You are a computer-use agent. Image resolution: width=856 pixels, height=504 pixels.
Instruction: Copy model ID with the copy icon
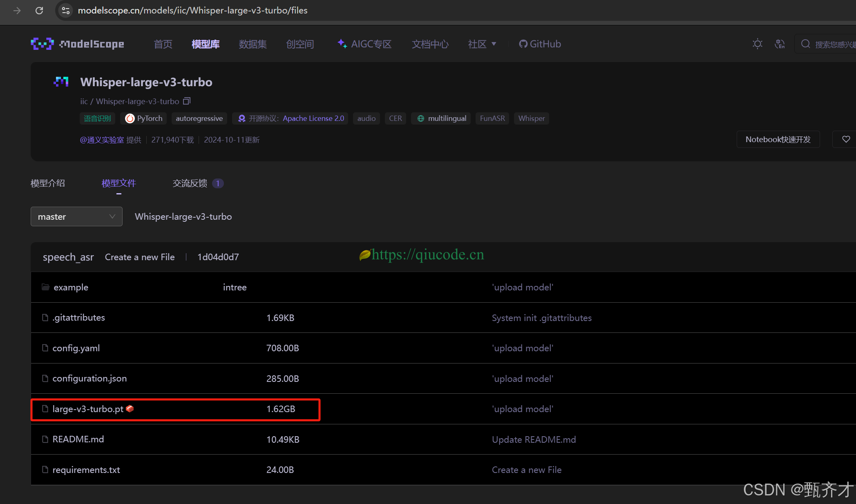pos(187,101)
